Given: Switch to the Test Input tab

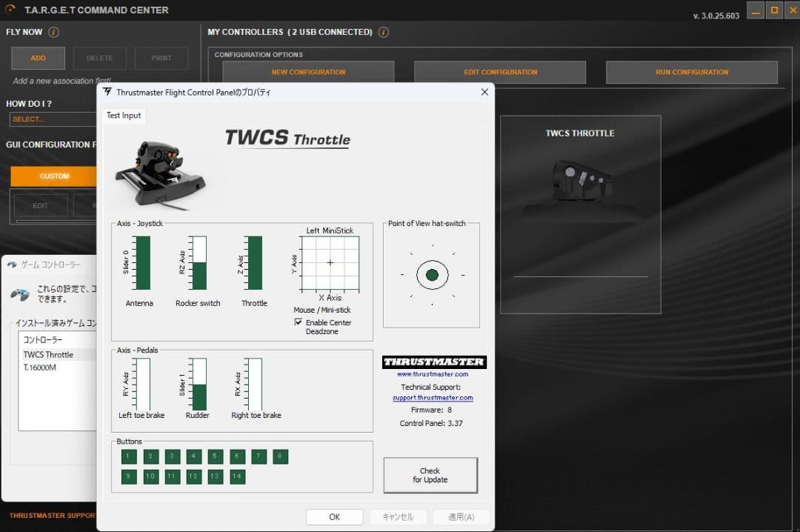Looking at the screenshot, I should tap(124, 116).
